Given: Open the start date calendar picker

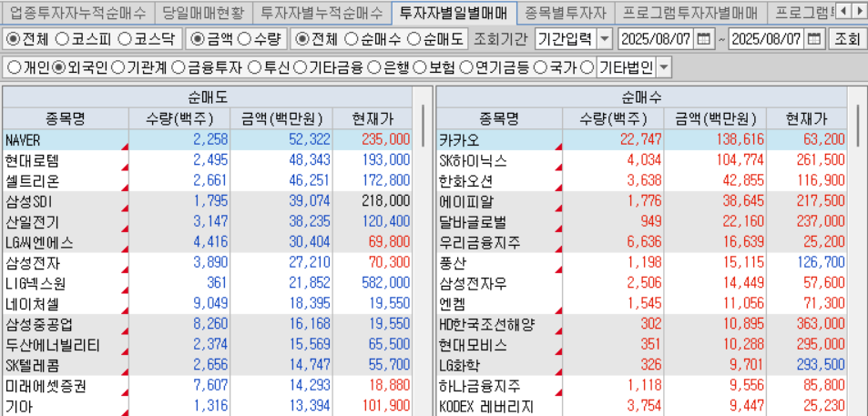Looking at the screenshot, I should [702, 39].
